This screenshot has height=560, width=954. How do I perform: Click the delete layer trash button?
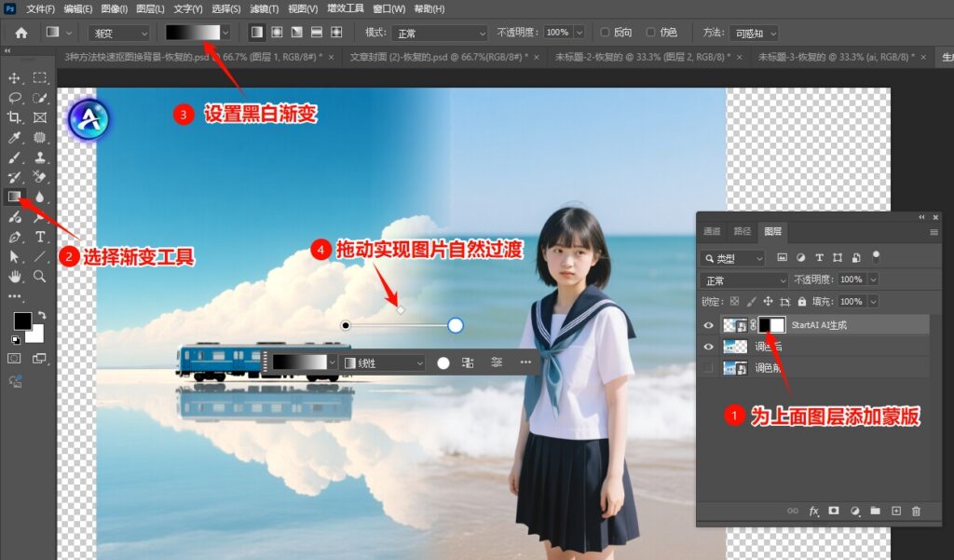(x=916, y=511)
